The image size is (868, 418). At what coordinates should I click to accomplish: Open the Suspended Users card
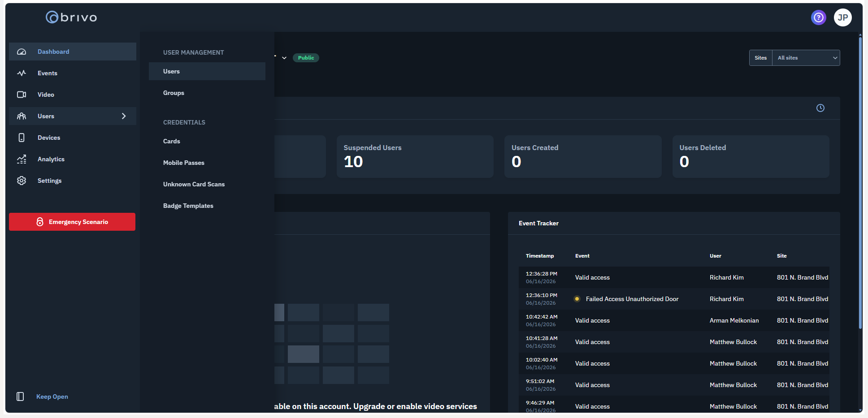pyautogui.click(x=415, y=156)
